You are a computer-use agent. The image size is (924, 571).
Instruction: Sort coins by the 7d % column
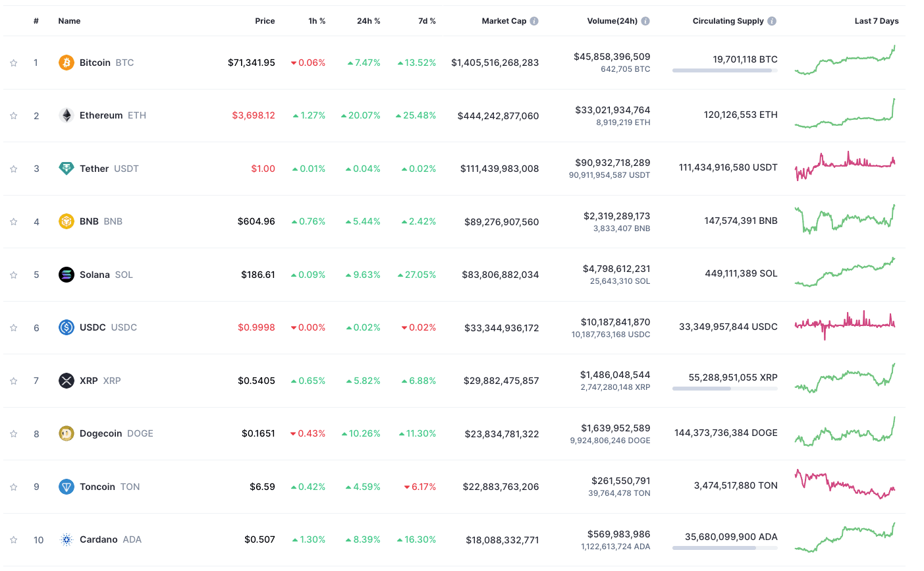pos(427,20)
